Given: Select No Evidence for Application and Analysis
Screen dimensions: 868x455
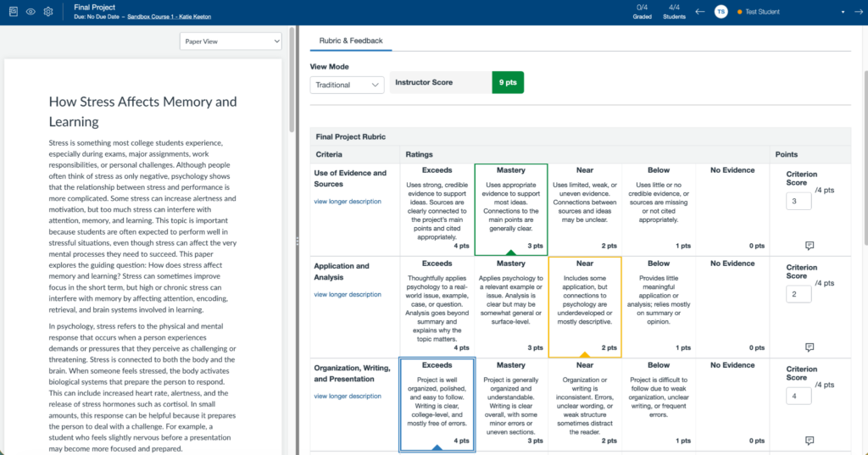Looking at the screenshot, I should 732,308.
